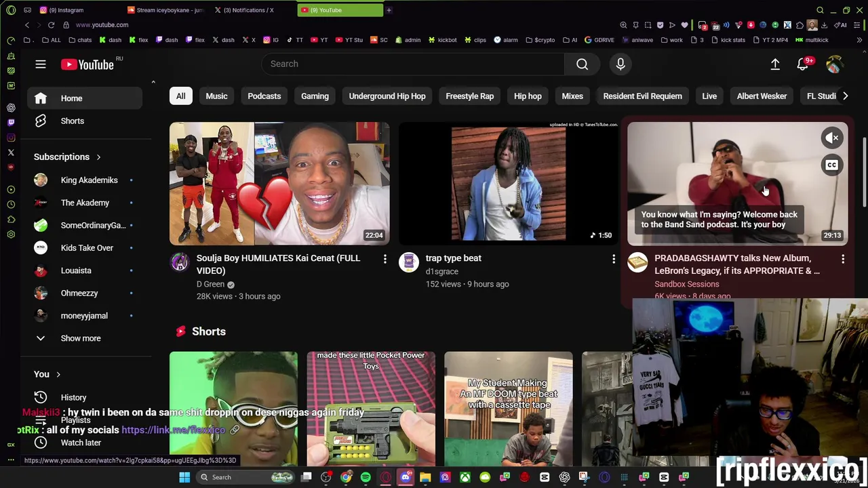Open the kickbot bookmark
This screenshot has width=868, height=488.
click(x=442, y=40)
